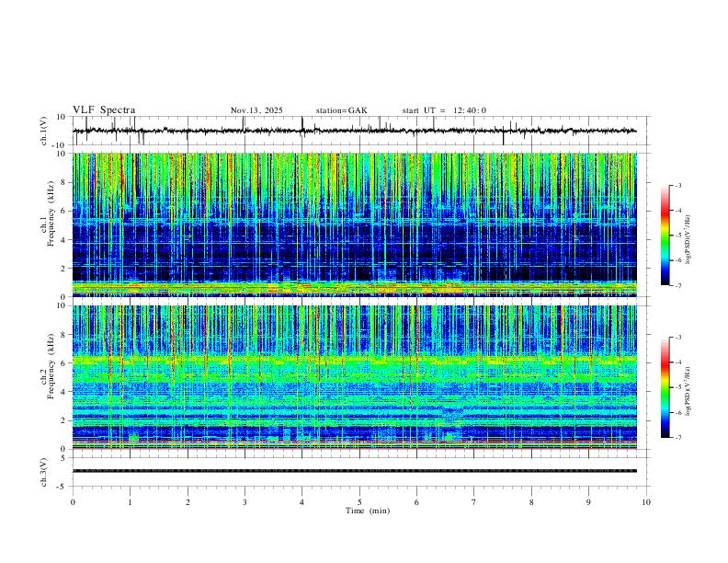Click the '-7' label on upper colorbar
This screenshot has width=728, height=563.
click(x=678, y=286)
